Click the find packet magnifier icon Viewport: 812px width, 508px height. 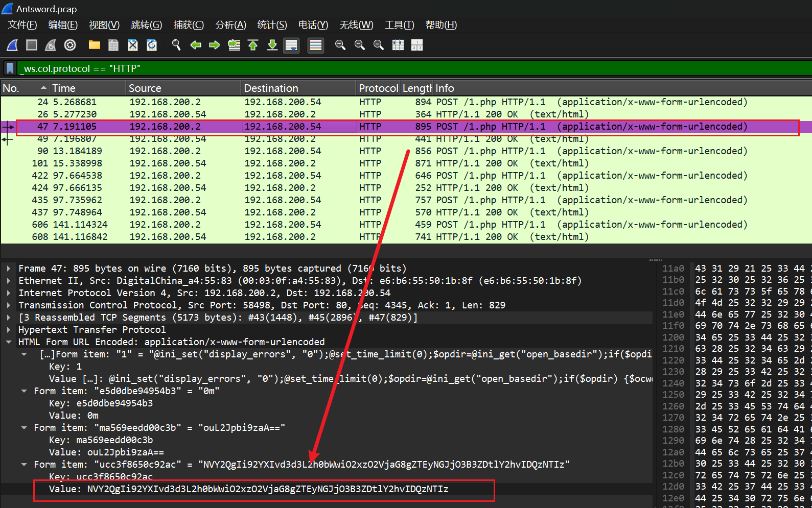tap(176, 45)
